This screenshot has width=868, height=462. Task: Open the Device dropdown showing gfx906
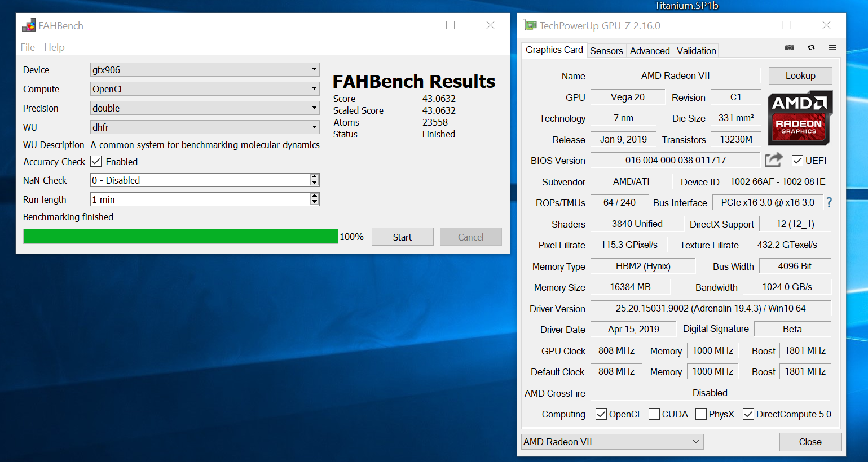coord(205,70)
